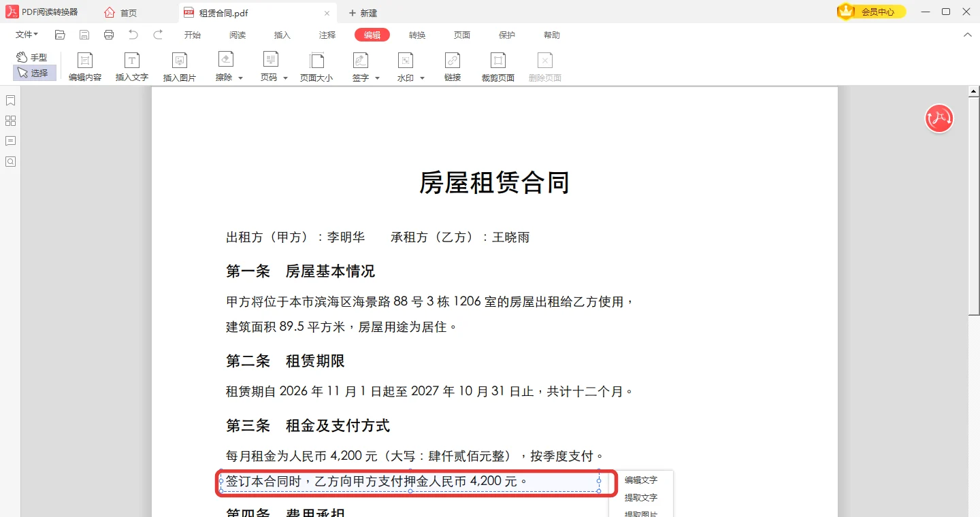Open the page thumbnails panel in sidebar

point(10,121)
